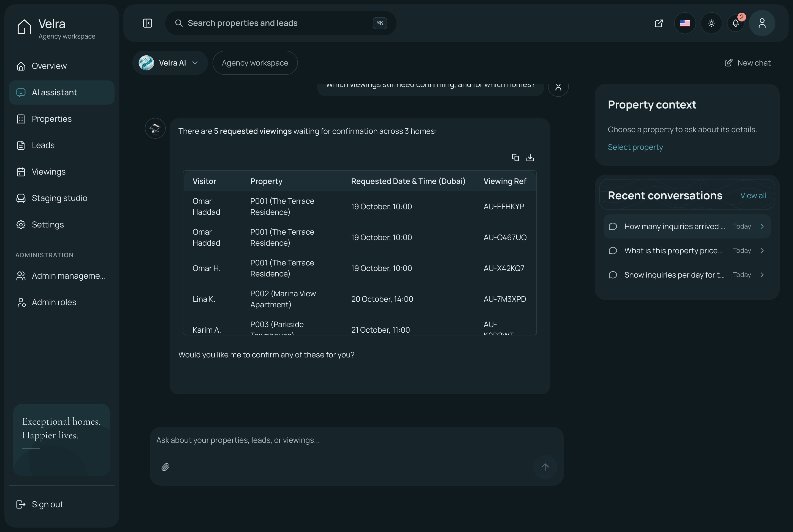Change language via US flag icon
793x532 pixels.
pos(685,23)
